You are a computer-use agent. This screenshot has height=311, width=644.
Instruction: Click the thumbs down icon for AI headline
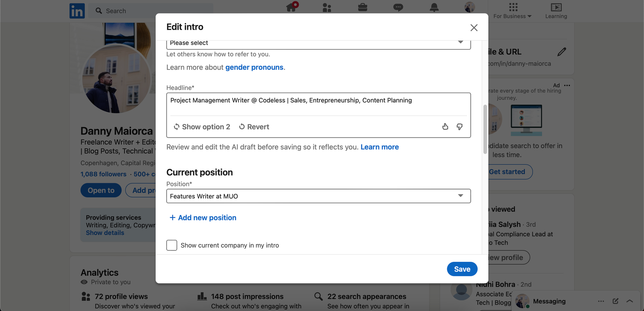(x=459, y=127)
